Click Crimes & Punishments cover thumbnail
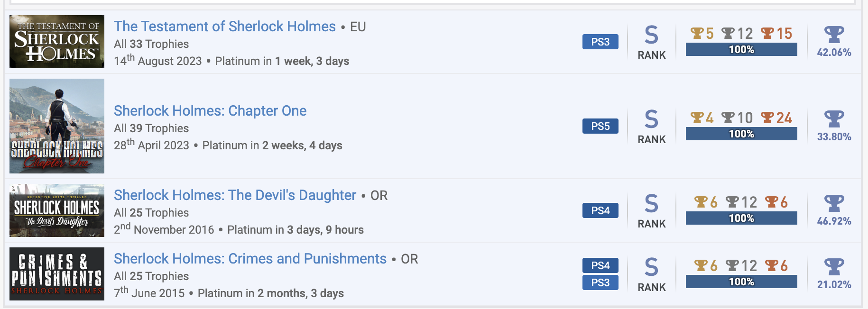Viewport: 868px width, 309px height. tap(57, 274)
